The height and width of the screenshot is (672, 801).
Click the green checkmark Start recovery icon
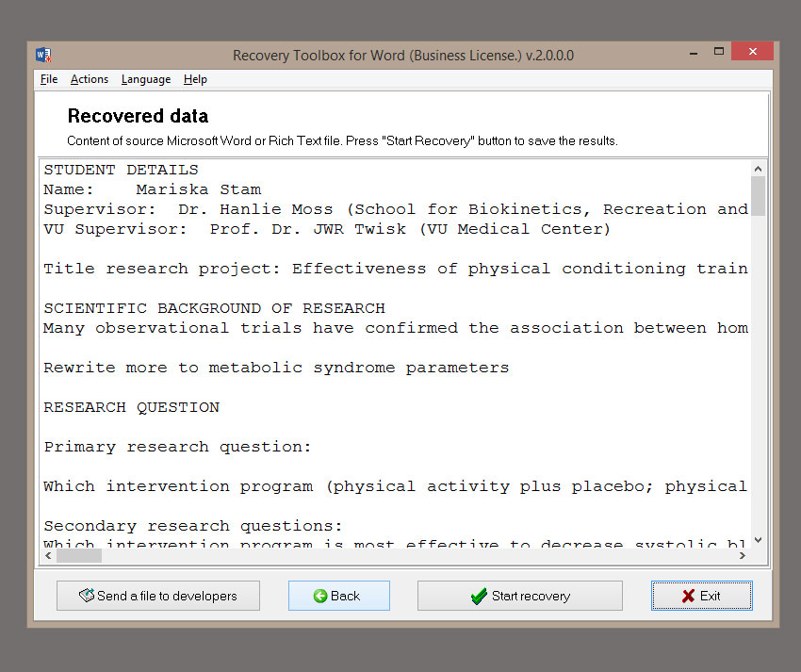[479, 596]
